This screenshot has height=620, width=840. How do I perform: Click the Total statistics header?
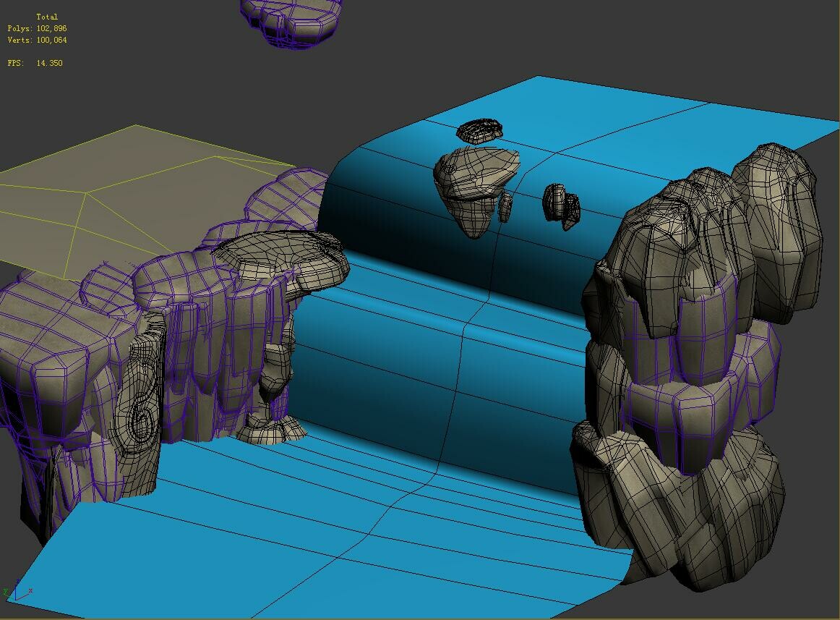(x=46, y=17)
